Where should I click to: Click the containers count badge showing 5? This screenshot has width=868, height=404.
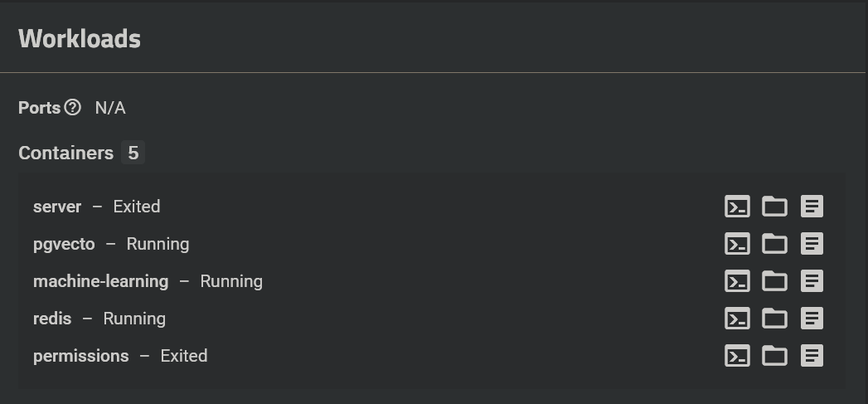(133, 153)
